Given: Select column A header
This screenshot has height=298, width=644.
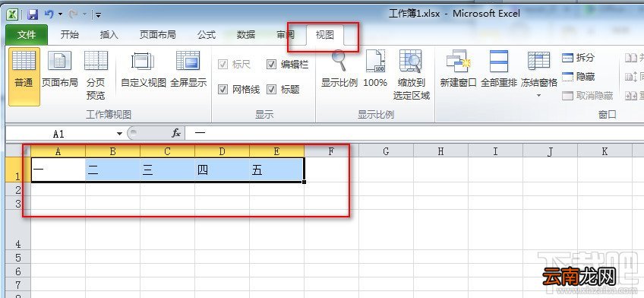Looking at the screenshot, I should (x=58, y=151).
